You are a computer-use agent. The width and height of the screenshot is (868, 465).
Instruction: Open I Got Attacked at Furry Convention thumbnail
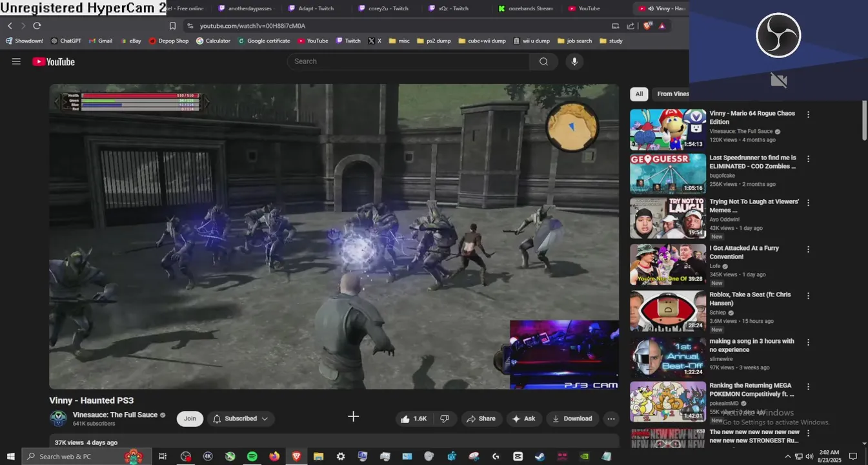667,265
